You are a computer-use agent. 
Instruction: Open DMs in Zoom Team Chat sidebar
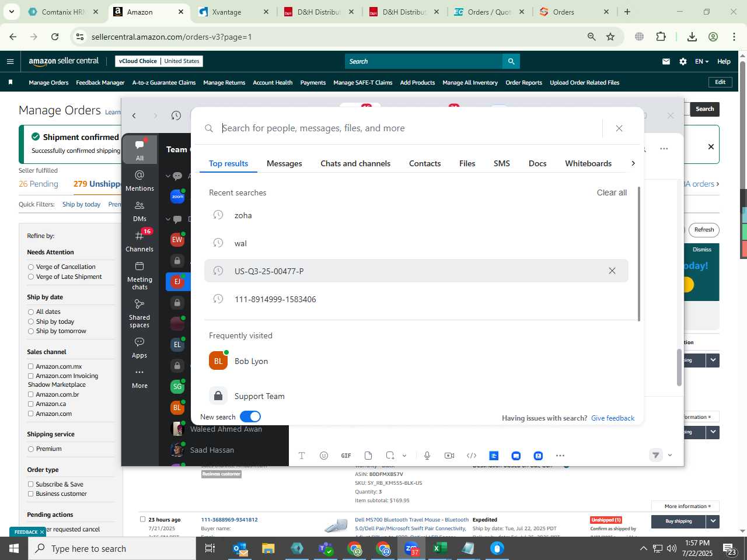click(139, 211)
